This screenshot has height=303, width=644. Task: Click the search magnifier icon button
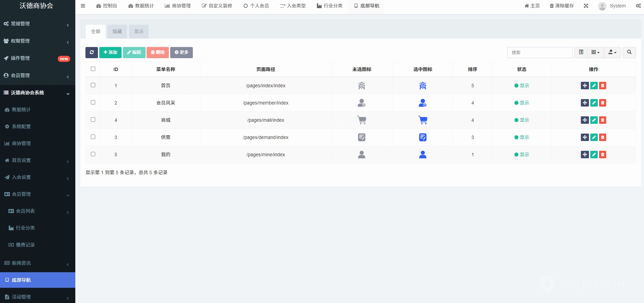(x=629, y=52)
